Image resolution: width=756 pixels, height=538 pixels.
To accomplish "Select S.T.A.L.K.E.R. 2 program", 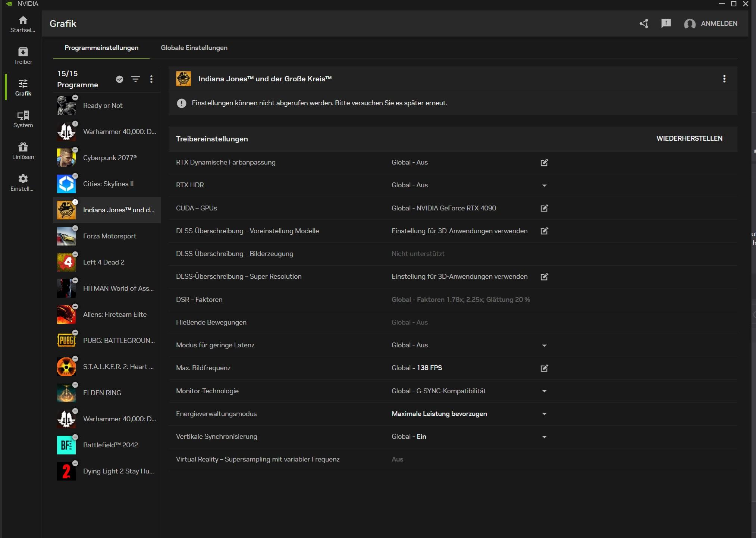I will click(107, 367).
